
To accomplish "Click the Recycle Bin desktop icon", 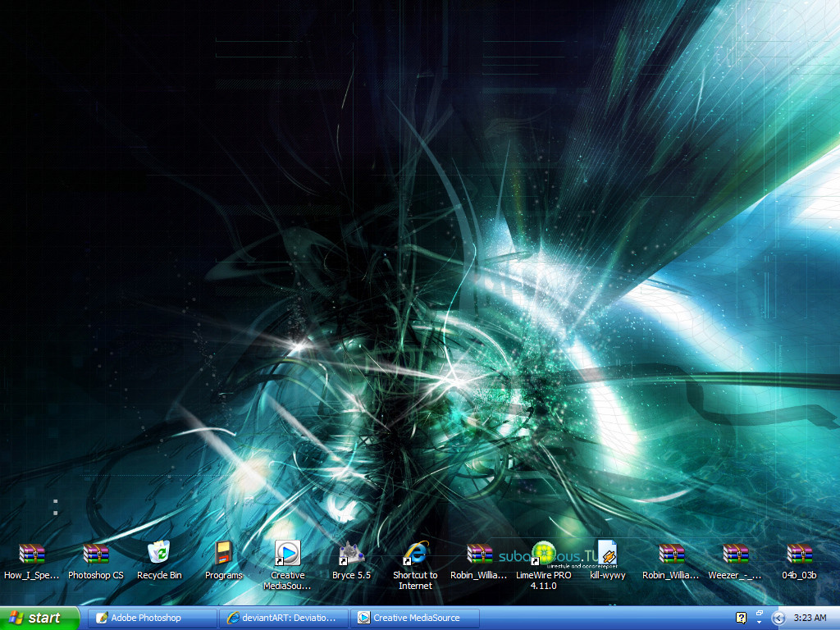I will pyautogui.click(x=159, y=552).
